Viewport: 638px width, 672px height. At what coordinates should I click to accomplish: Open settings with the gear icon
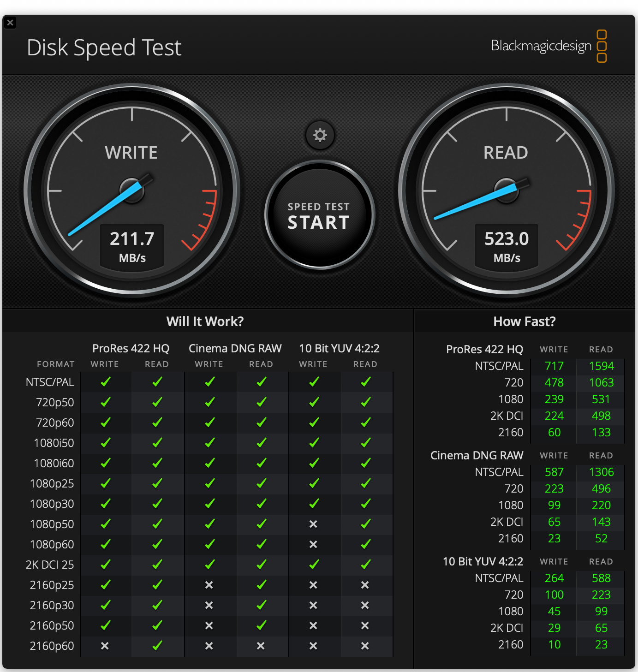[x=320, y=135]
